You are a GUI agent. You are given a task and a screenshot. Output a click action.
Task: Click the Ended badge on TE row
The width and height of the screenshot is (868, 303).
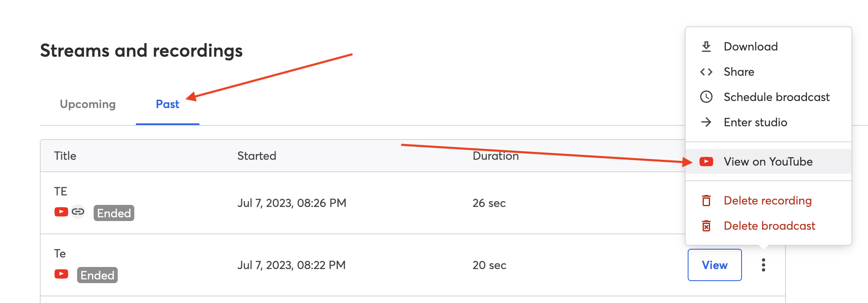tap(114, 213)
